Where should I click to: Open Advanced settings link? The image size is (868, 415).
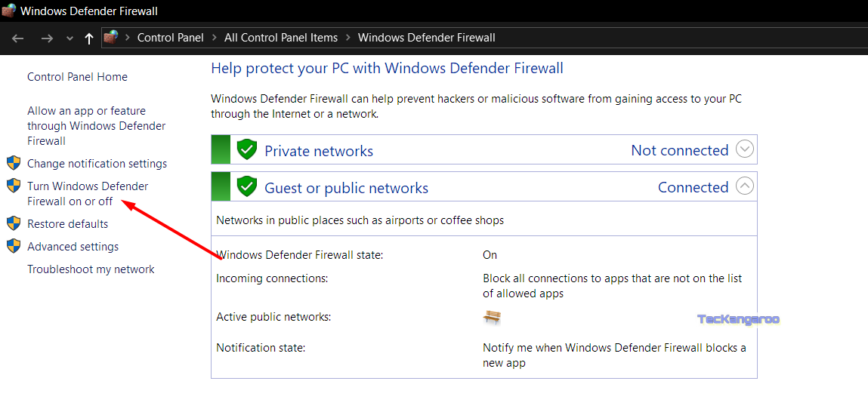pyautogui.click(x=73, y=247)
